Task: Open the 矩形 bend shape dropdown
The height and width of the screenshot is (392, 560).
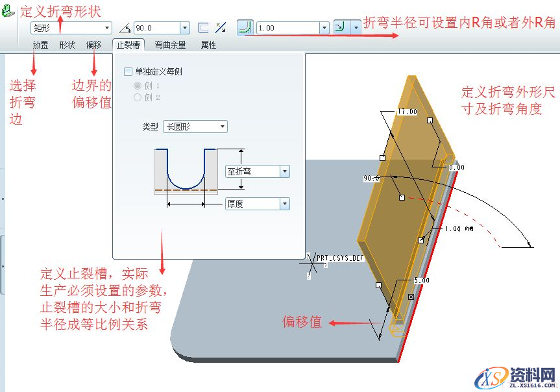Action: click(108, 28)
